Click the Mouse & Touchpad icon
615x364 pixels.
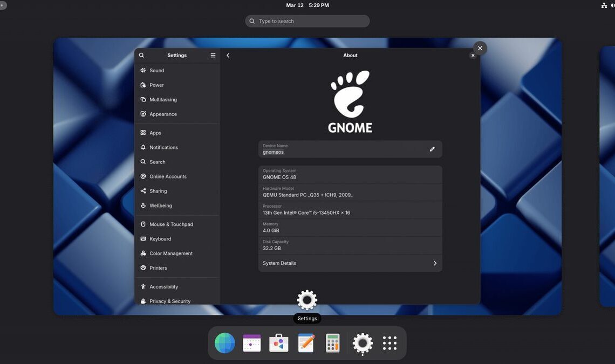143,224
